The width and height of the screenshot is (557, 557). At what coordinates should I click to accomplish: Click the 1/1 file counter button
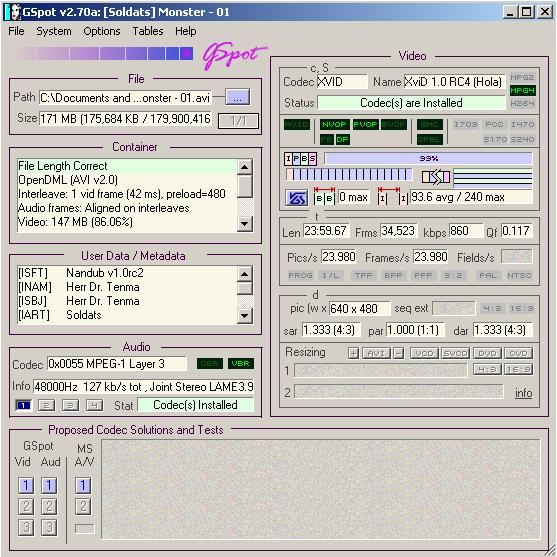point(238,121)
